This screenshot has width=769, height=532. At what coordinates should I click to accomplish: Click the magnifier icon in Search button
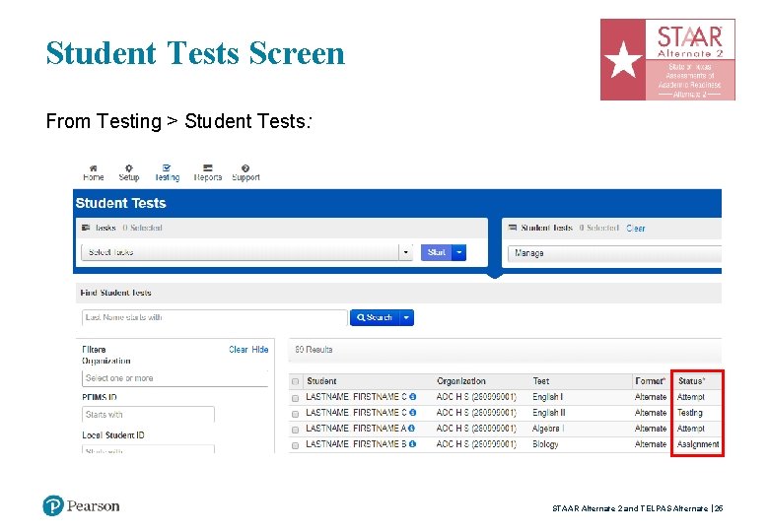[x=361, y=317]
